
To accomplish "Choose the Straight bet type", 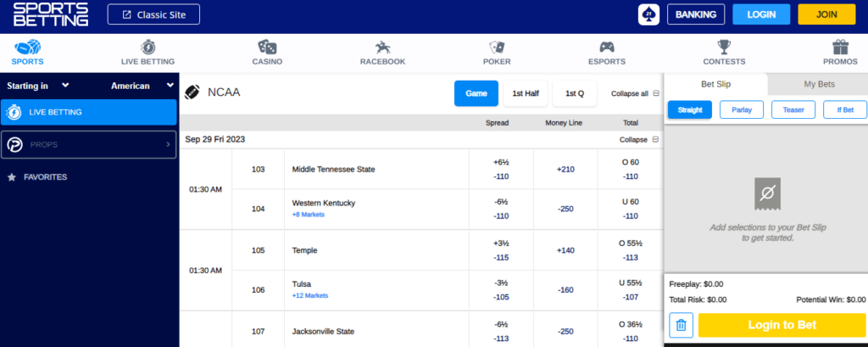I will pos(690,109).
